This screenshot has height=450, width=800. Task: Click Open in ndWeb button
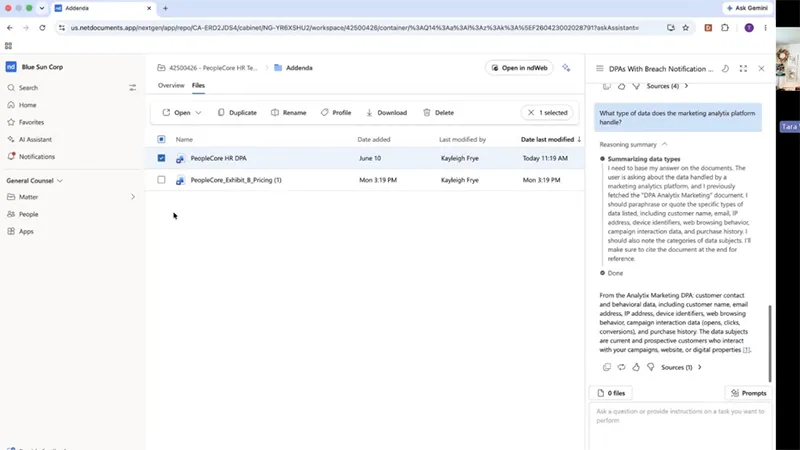pos(519,68)
